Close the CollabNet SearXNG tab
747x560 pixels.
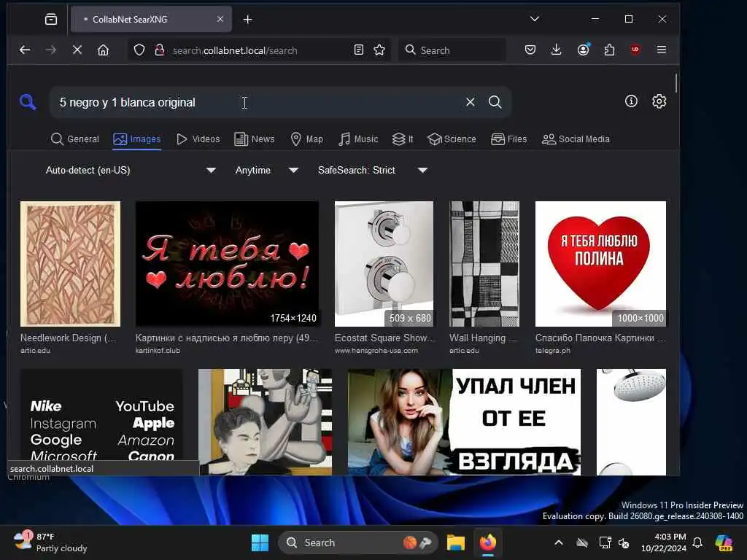tap(220, 19)
